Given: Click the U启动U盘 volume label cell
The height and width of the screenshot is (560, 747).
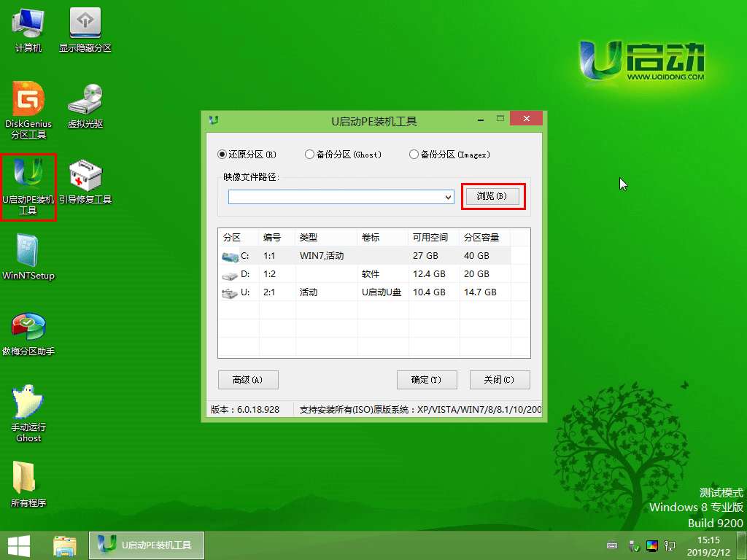Looking at the screenshot, I should [x=381, y=292].
